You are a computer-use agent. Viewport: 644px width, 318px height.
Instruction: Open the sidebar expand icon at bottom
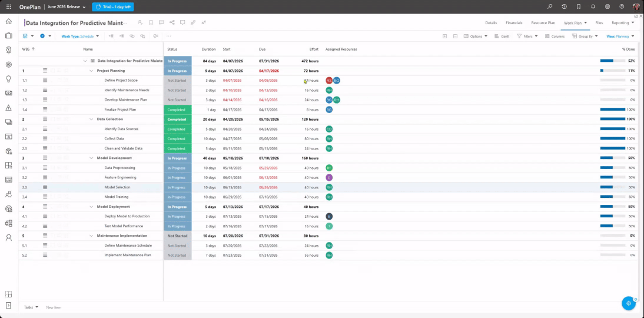point(9,305)
